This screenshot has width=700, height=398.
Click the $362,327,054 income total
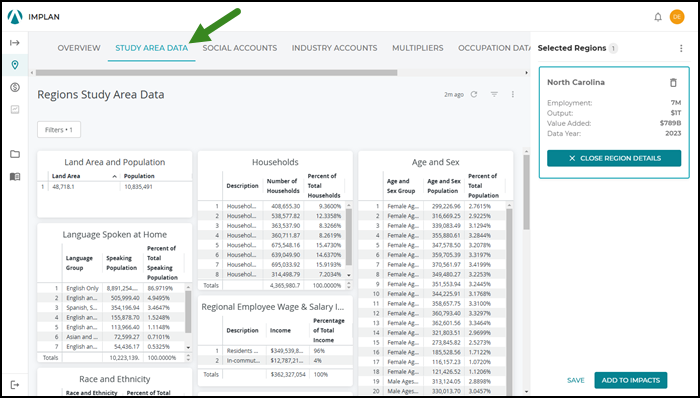click(288, 374)
